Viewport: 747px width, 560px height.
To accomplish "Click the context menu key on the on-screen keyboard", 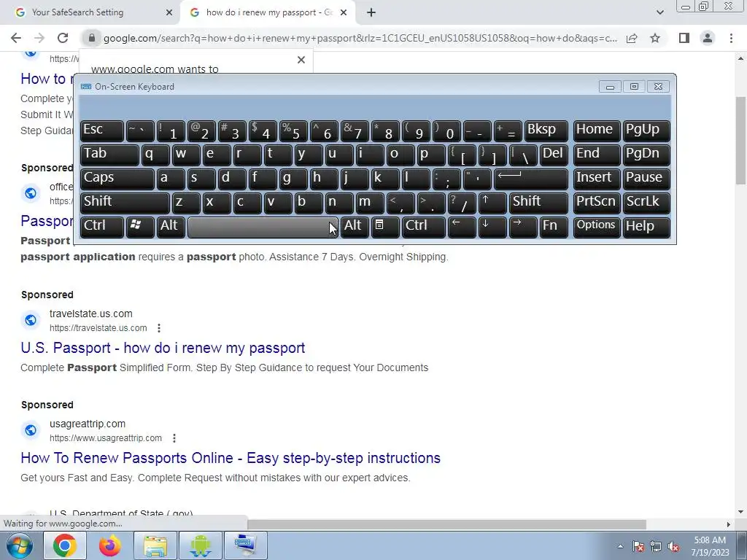I will coord(385,226).
